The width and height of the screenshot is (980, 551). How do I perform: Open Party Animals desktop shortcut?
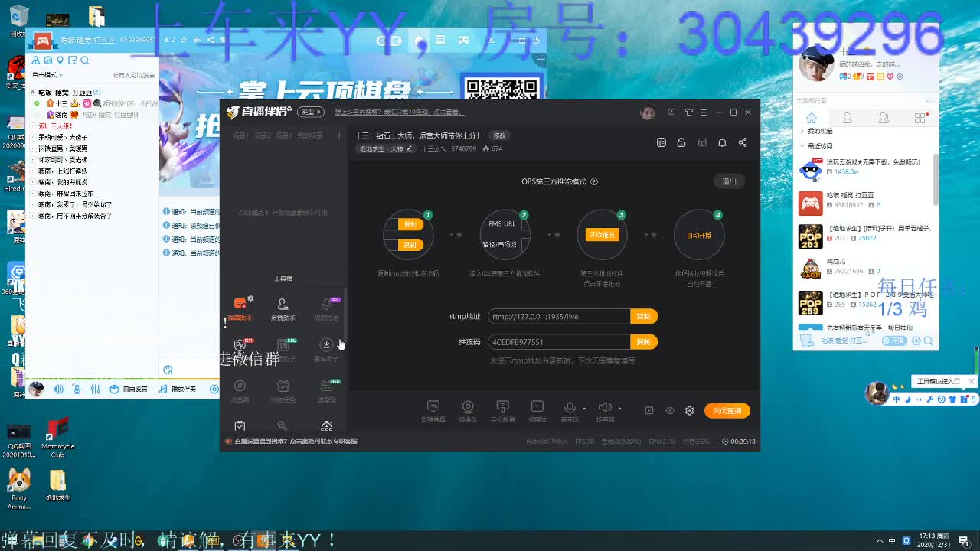click(18, 489)
